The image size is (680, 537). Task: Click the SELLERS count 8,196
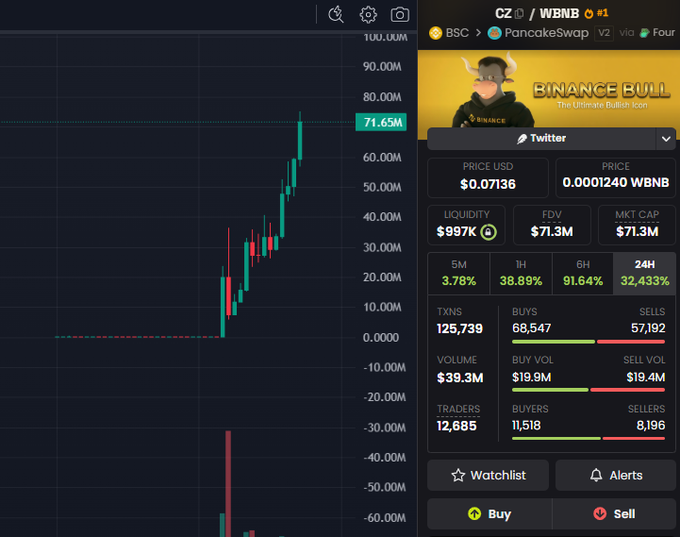651,425
